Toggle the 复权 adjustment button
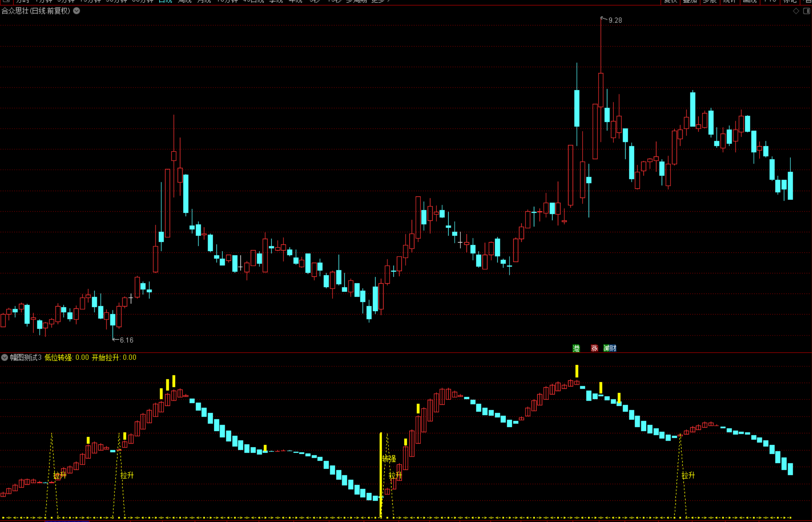This screenshot has height=522, width=812. pos(670,1)
